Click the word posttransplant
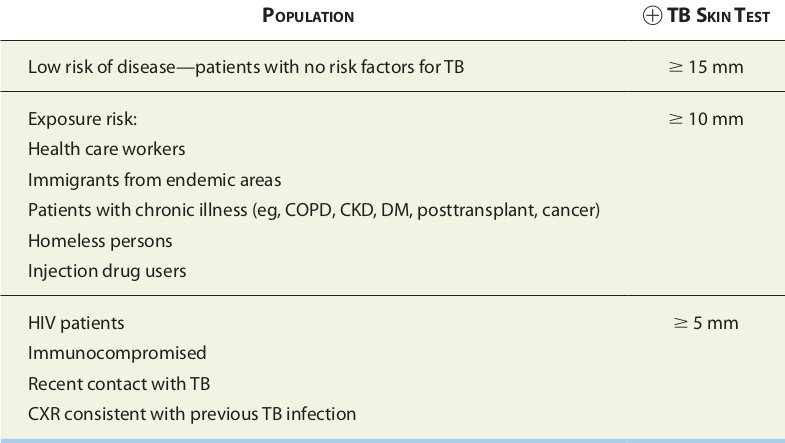The height and width of the screenshot is (443, 785). click(488, 210)
